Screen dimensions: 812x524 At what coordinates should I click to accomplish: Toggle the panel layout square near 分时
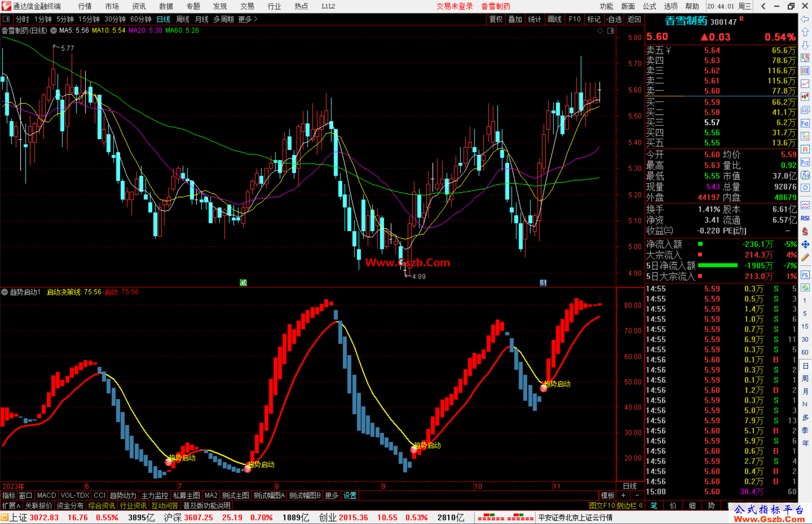[6, 19]
